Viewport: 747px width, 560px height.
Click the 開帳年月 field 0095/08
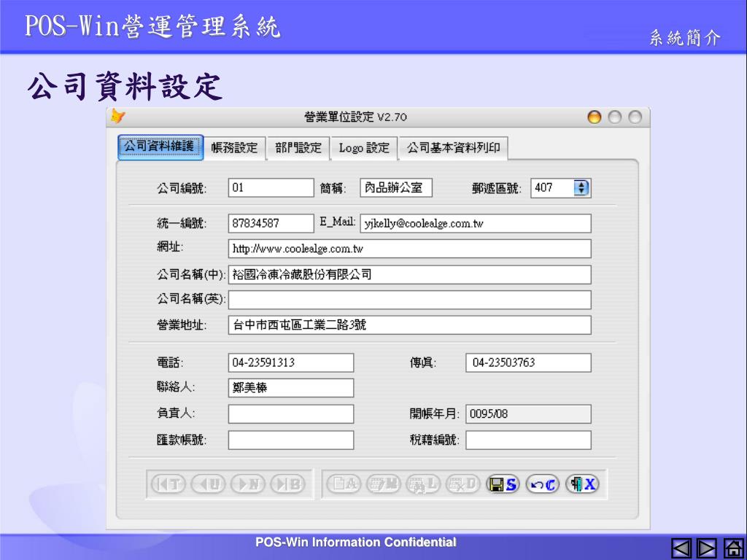[x=528, y=414]
